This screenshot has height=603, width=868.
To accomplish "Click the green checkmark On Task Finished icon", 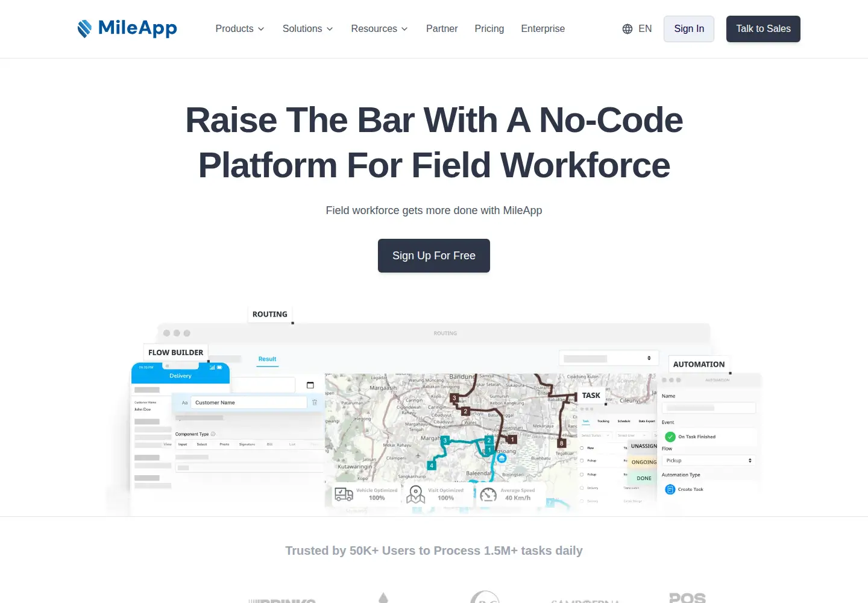I will [x=670, y=437].
